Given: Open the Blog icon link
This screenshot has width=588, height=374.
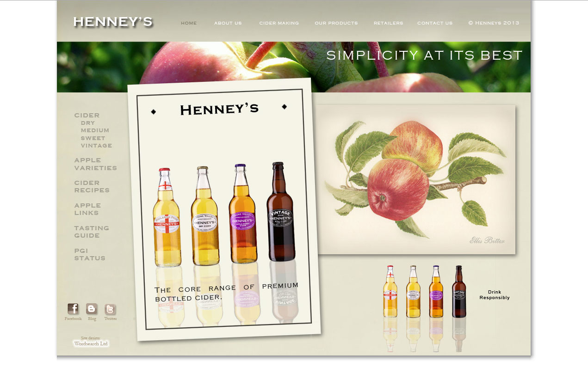Looking at the screenshot, I should pos(92,309).
